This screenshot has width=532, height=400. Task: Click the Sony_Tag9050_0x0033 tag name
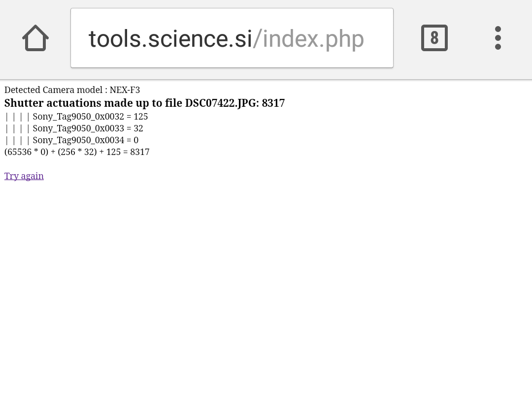tap(78, 128)
